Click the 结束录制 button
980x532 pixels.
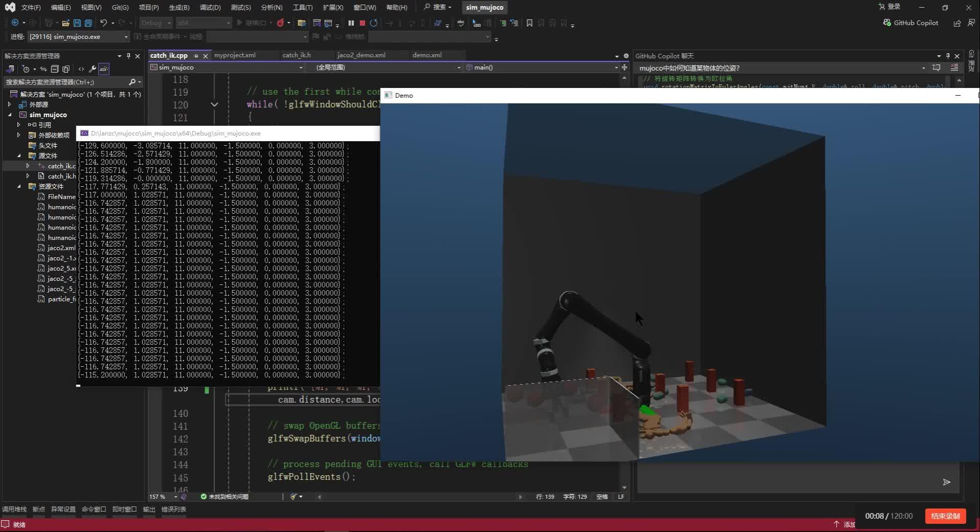click(945, 516)
